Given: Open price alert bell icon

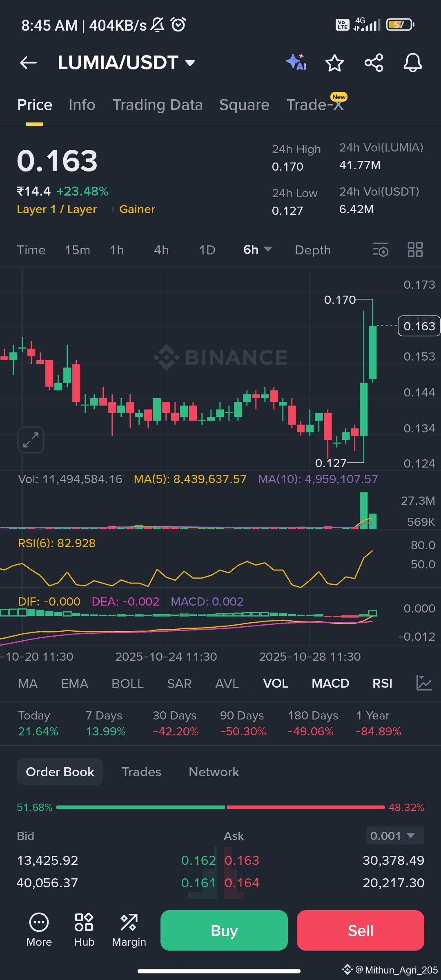Looking at the screenshot, I should point(413,63).
